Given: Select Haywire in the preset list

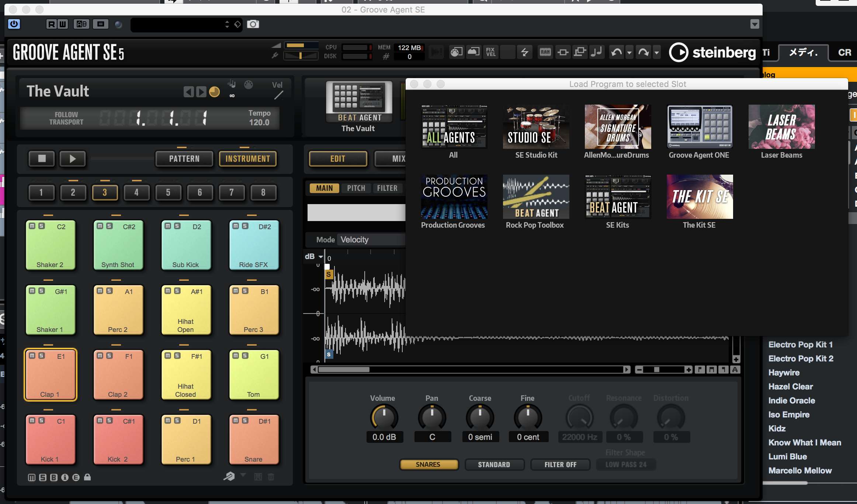Looking at the screenshot, I should click(x=784, y=372).
